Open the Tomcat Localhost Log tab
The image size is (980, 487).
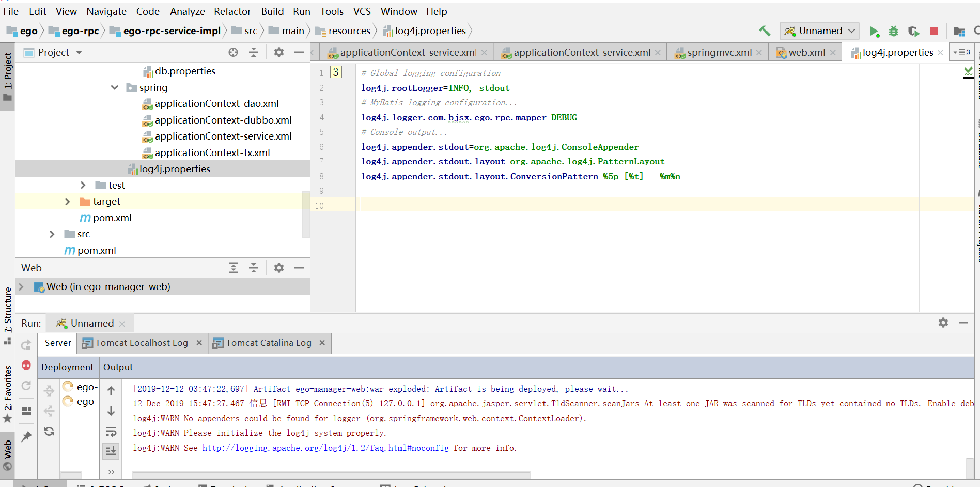142,343
